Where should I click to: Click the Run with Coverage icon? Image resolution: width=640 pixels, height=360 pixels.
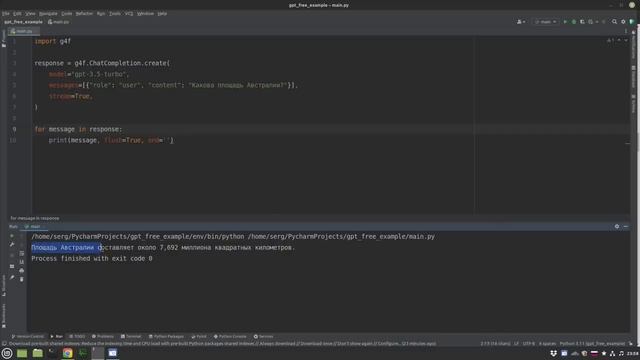pyautogui.click(x=582, y=22)
